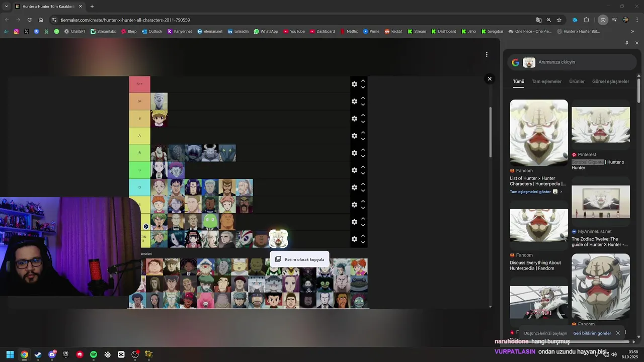Open WhatsApp bookmark
644x362 pixels.
266,31
